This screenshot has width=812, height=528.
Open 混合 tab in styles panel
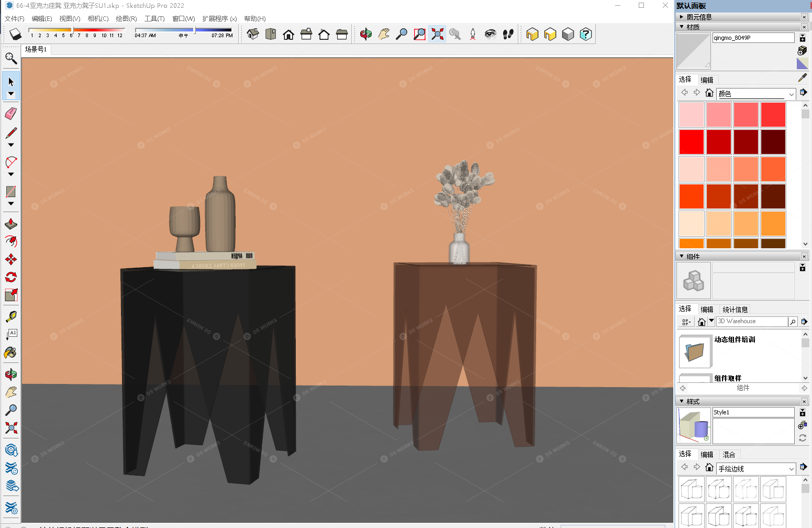[x=729, y=455]
